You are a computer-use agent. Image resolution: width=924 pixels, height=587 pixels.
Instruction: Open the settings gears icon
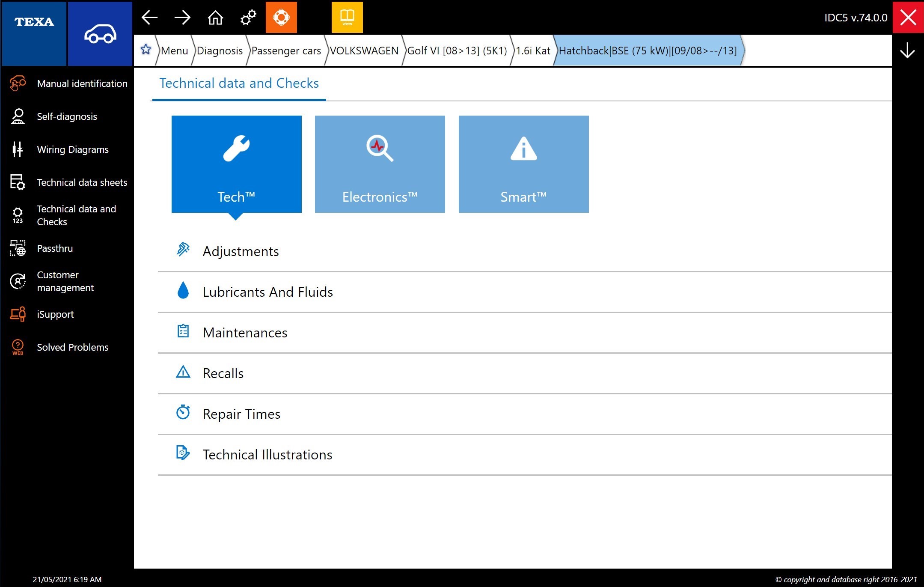coord(248,18)
